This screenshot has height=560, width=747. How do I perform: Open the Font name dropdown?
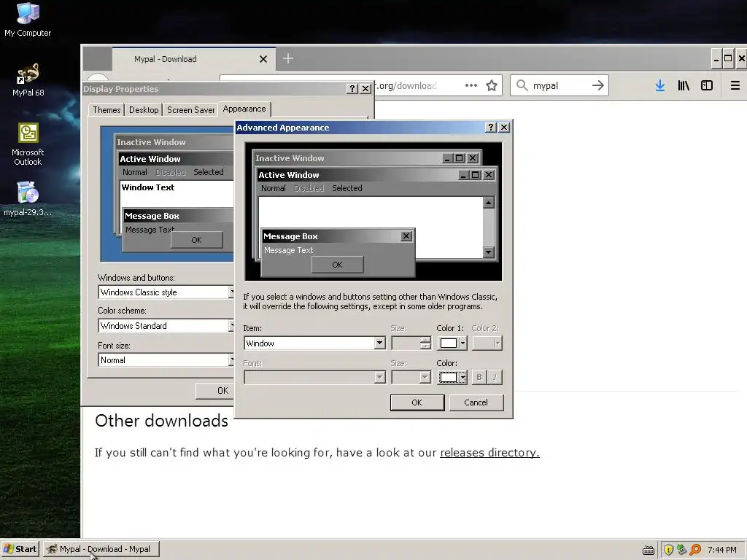tap(314, 377)
